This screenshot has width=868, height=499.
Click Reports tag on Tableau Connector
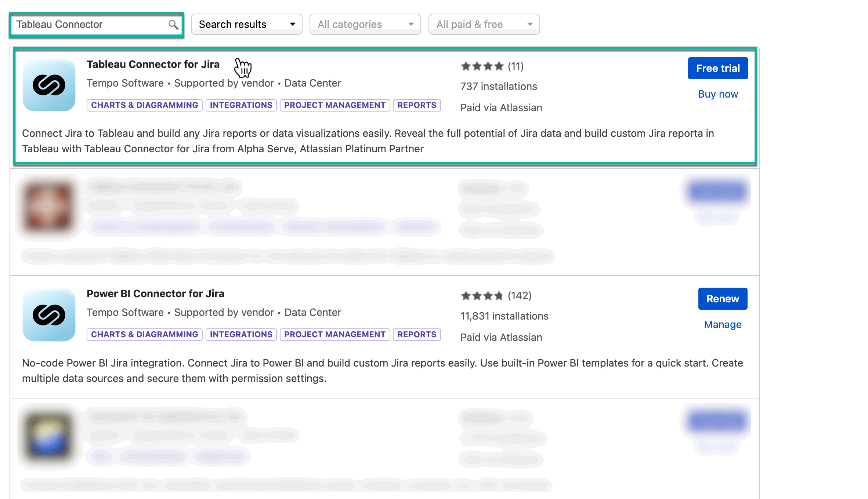[x=417, y=105]
